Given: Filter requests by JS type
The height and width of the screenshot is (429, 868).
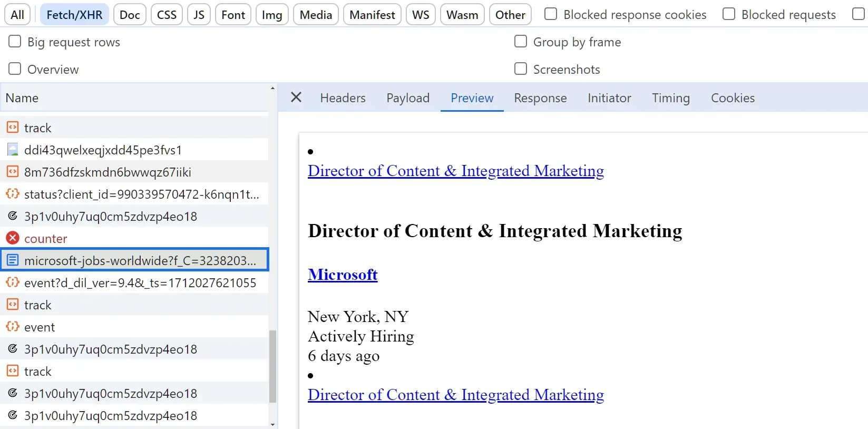Looking at the screenshot, I should tap(199, 15).
